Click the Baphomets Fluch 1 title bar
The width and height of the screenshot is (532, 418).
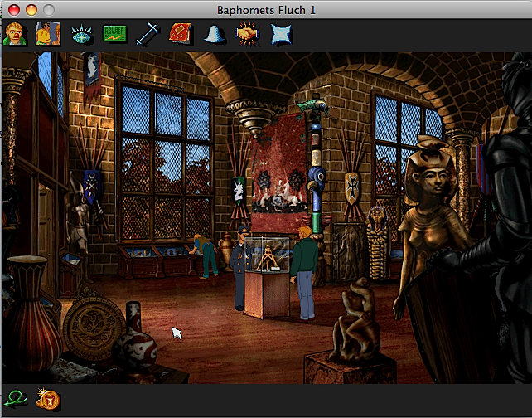pyautogui.click(x=266, y=9)
